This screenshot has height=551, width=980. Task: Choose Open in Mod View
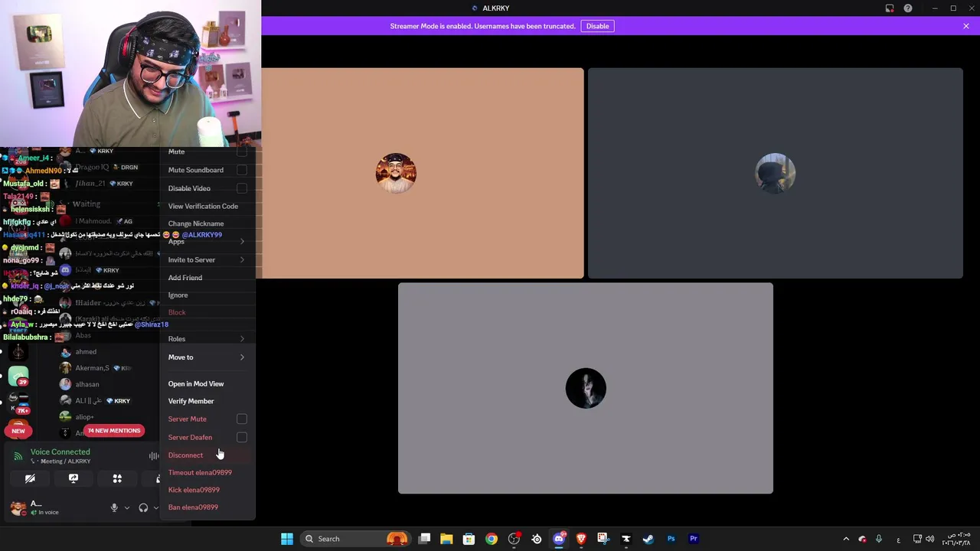[207, 383]
